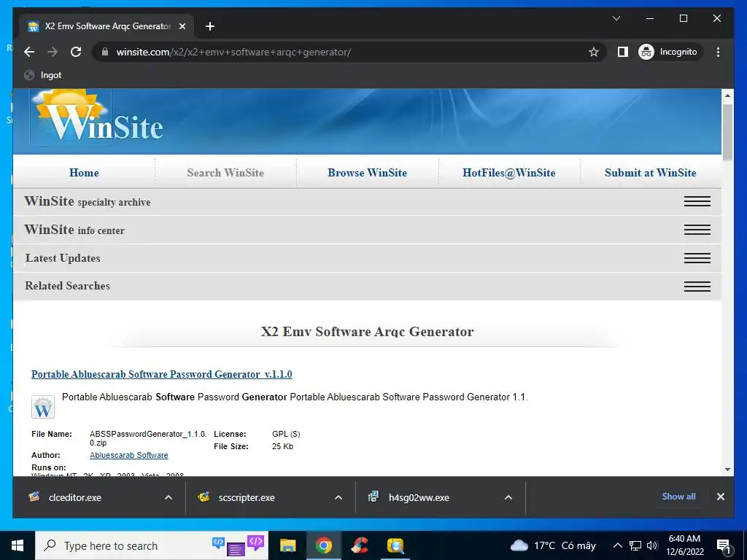
Task: Open the magnifier app on the taskbar
Action: pos(395,545)
